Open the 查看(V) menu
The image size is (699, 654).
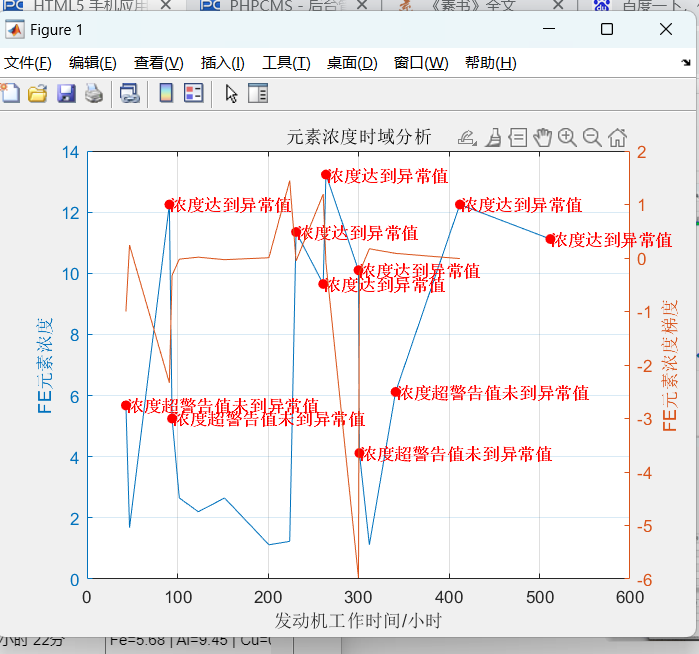click(x=159, y=63)
